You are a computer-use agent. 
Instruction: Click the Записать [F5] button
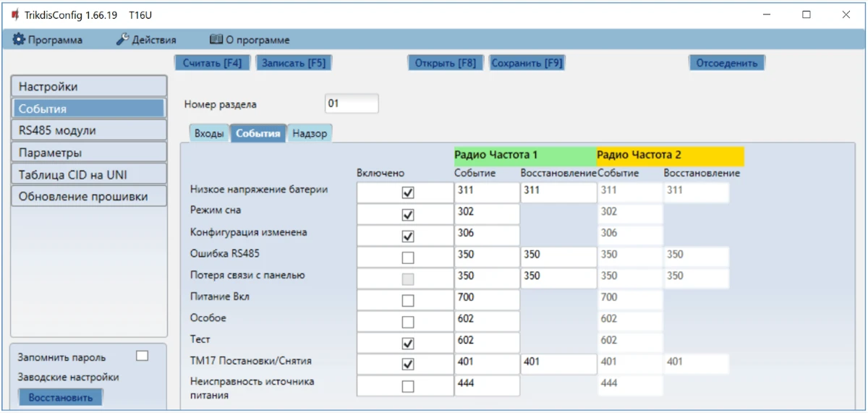[x=293, y=63]
